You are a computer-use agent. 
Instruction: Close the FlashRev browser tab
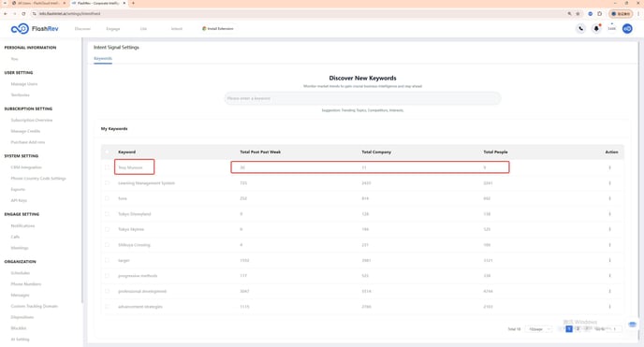pyautogui.click(x=124, y=4)
